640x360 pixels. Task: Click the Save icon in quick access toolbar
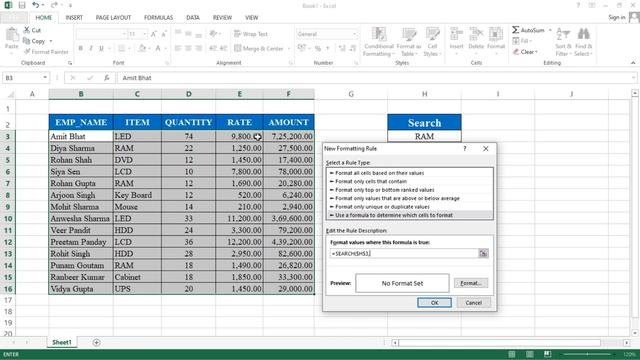22,5
